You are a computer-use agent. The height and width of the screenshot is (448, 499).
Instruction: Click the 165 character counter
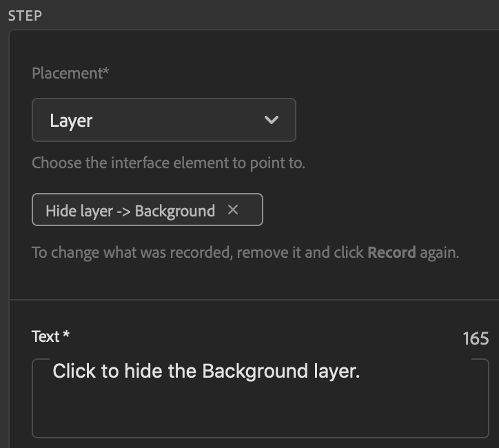click(476, 338)
